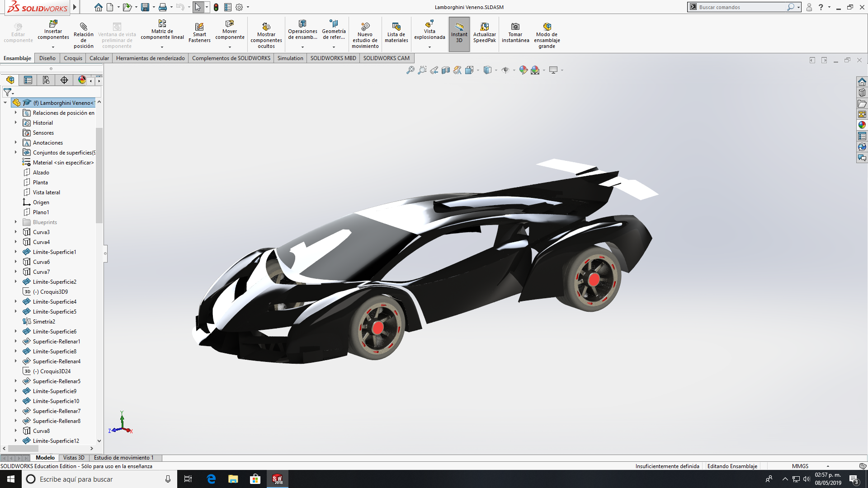Open Design Library task pane icon
The width and height of the screenshot is (868, 488).
click(862, 93)
